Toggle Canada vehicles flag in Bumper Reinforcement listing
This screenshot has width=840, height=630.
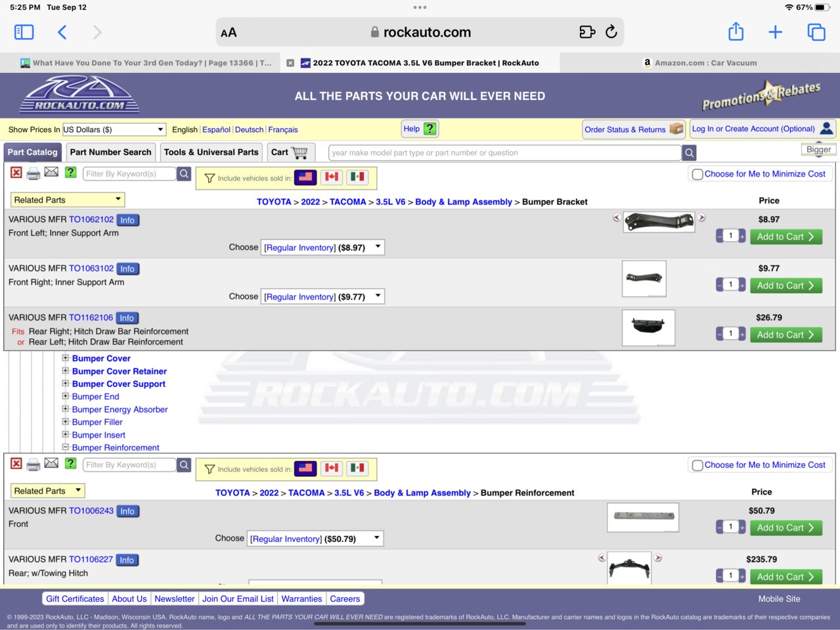pyautogui.click(x=332, y=468)
